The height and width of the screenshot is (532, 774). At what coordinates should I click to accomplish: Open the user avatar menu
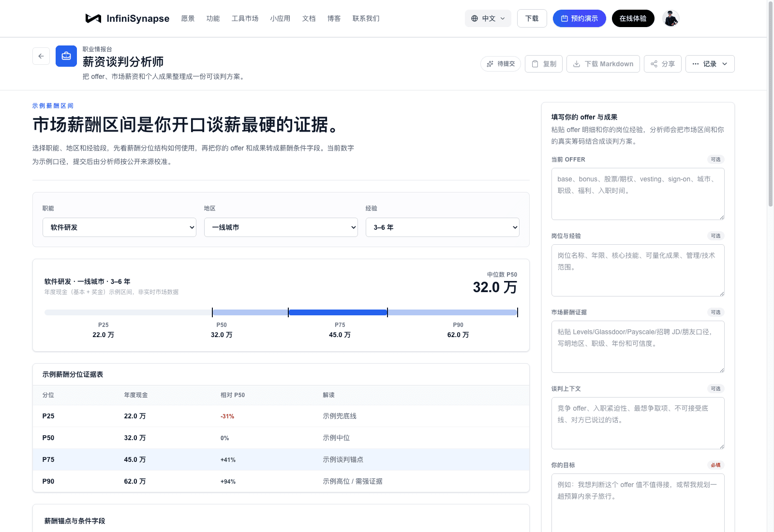point(670,18)
